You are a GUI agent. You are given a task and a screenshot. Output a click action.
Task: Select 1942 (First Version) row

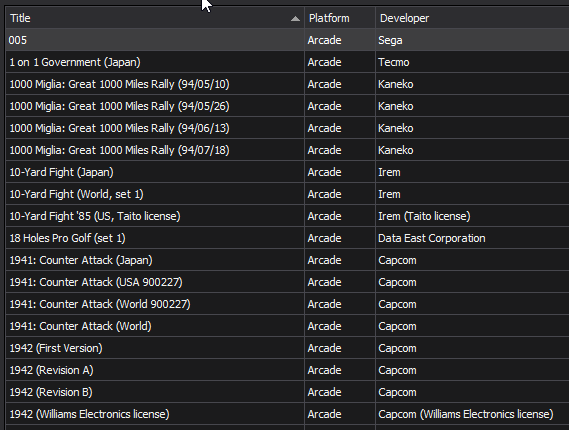(287, 348)
